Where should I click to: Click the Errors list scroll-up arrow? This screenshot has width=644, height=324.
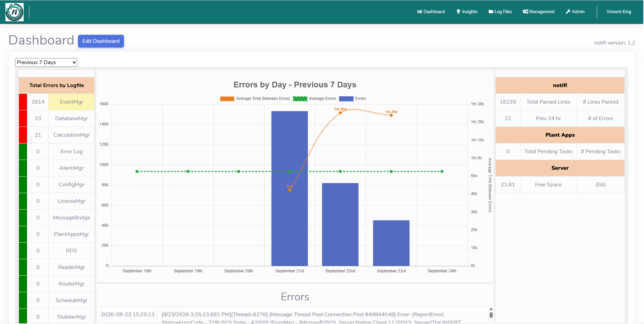pos(491,309)
